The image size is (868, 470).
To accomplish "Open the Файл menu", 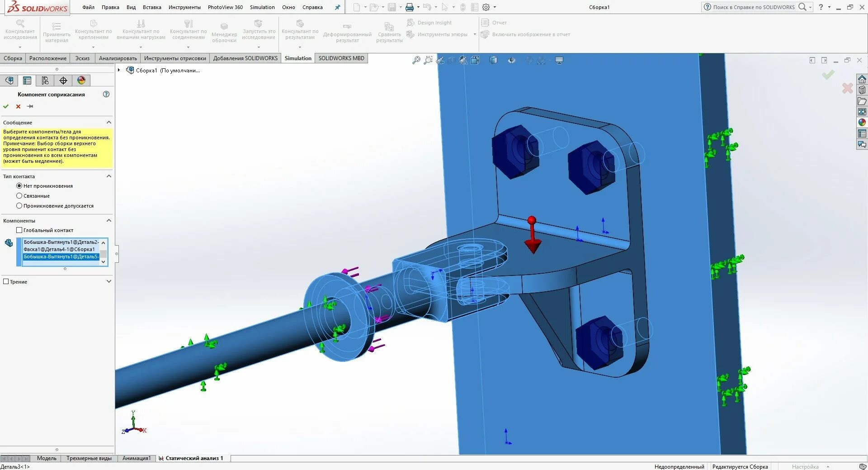I will (88, 7).
